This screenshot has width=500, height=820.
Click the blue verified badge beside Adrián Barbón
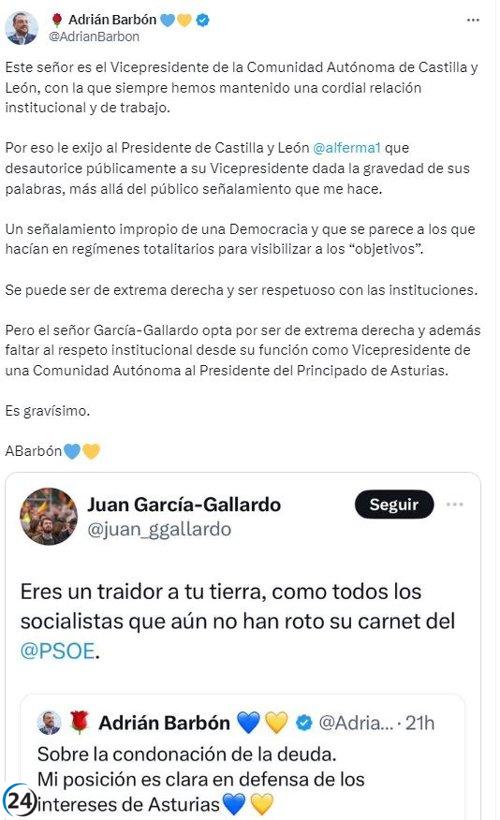pos(203,20)
